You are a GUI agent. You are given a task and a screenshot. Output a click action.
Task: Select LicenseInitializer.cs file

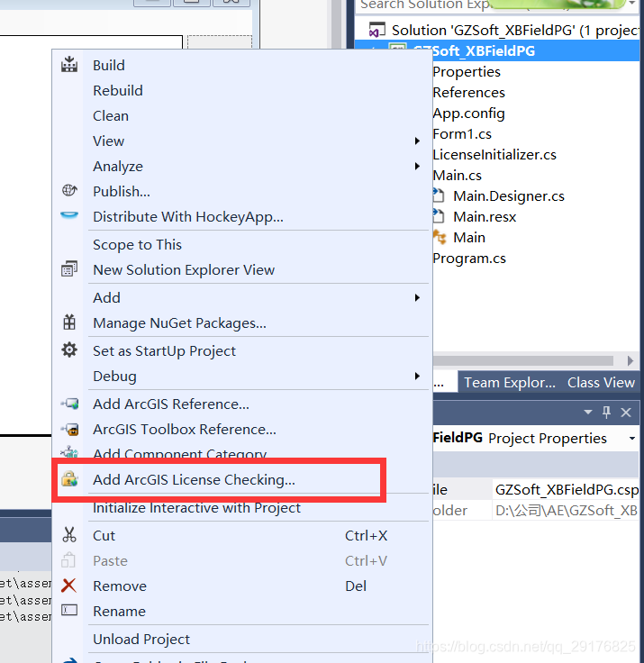(x=494, y=155)
